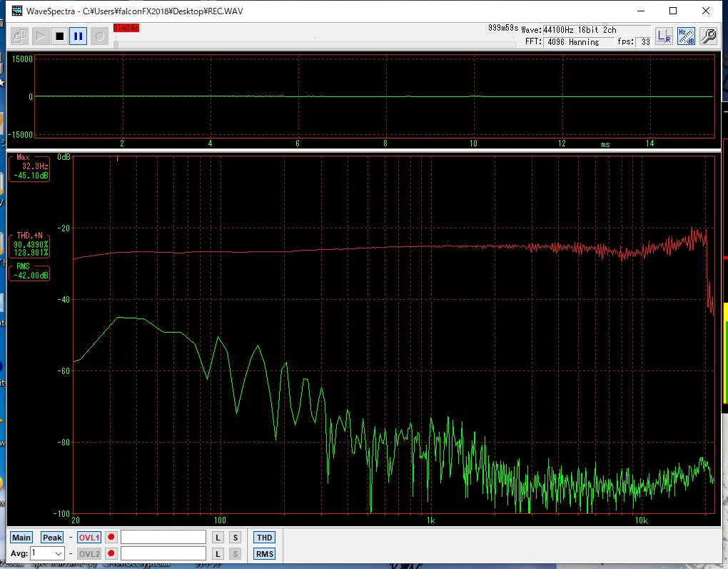Open settings with the wrench icon

pyautogui.click(x=708, y=36)
